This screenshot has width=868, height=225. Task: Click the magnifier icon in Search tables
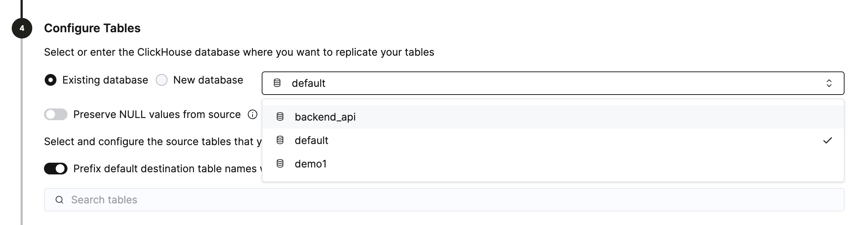[59, 200]
